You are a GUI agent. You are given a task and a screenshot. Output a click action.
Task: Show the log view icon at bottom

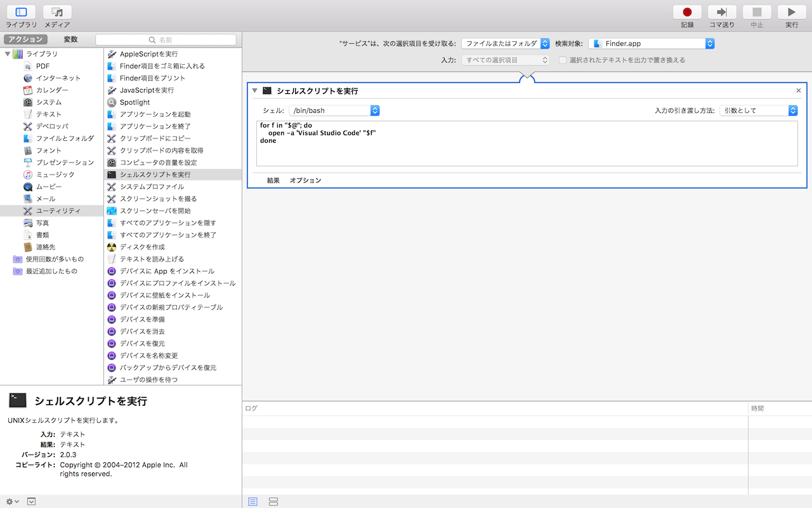point(253,502)
